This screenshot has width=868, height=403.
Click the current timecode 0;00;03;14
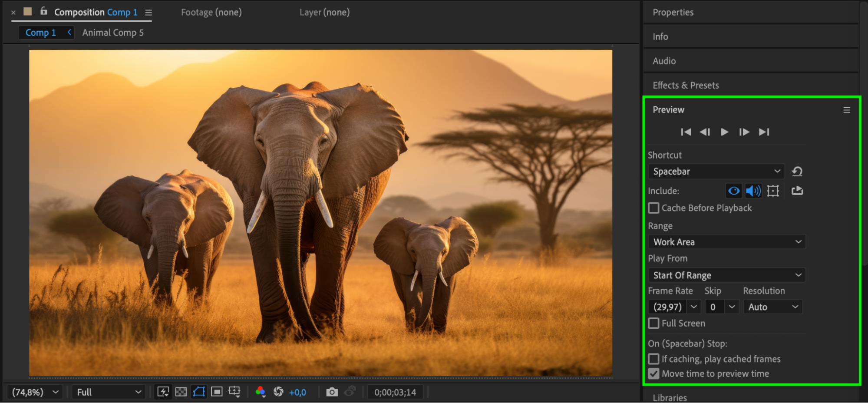click(395, 392)
